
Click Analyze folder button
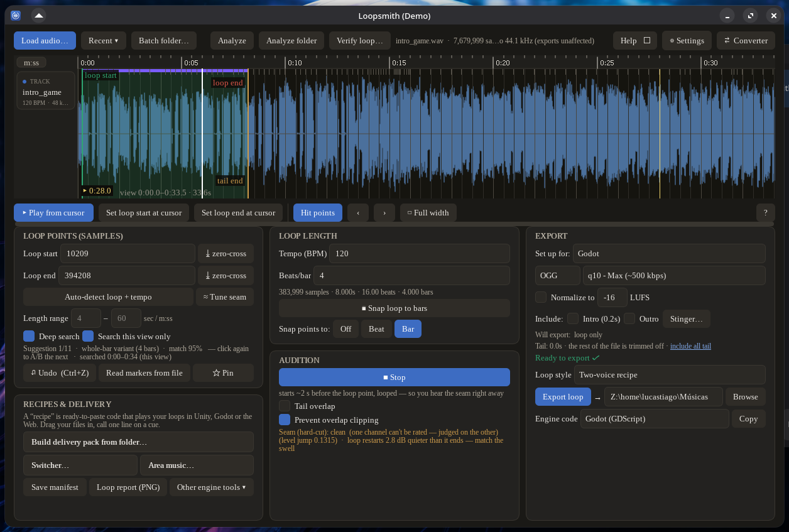(291, 40)
